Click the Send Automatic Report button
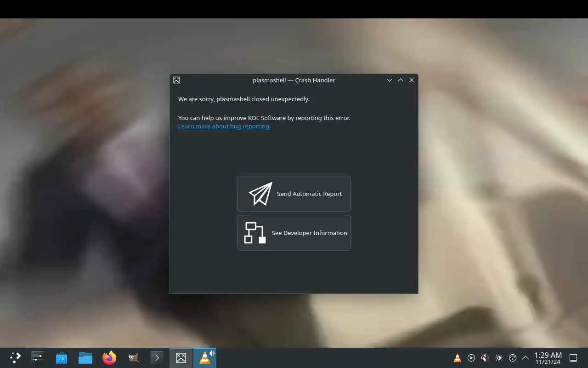The height and width of the screenshot is (368, 588). (x=294, y=194)
